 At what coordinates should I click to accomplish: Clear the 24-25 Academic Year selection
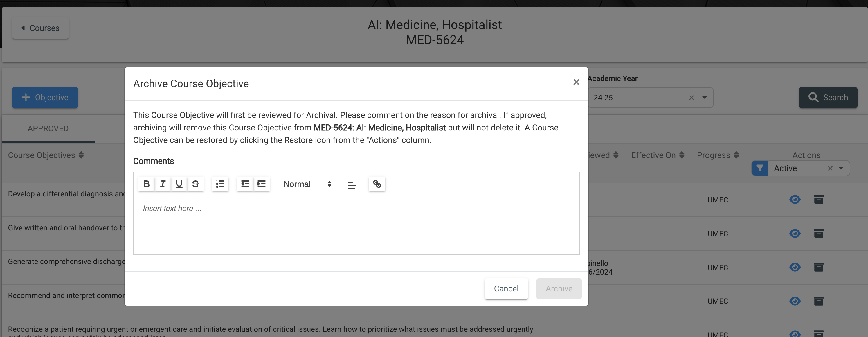pyautogui.click(x=691, y=98)
